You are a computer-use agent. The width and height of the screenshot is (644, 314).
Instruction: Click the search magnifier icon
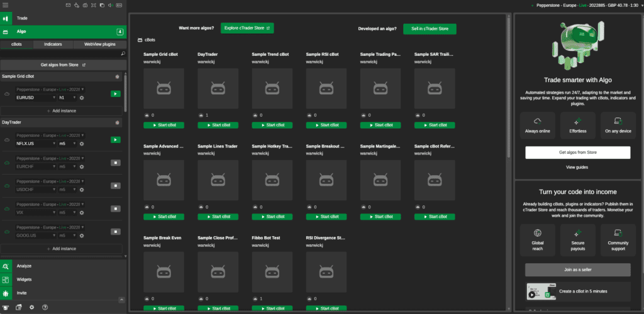point(123,54)
